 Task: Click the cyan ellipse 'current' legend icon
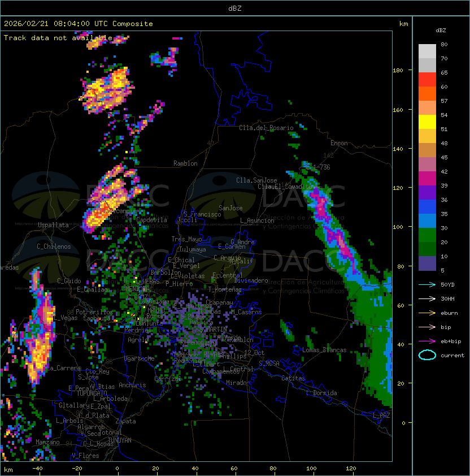pos(427,355)
